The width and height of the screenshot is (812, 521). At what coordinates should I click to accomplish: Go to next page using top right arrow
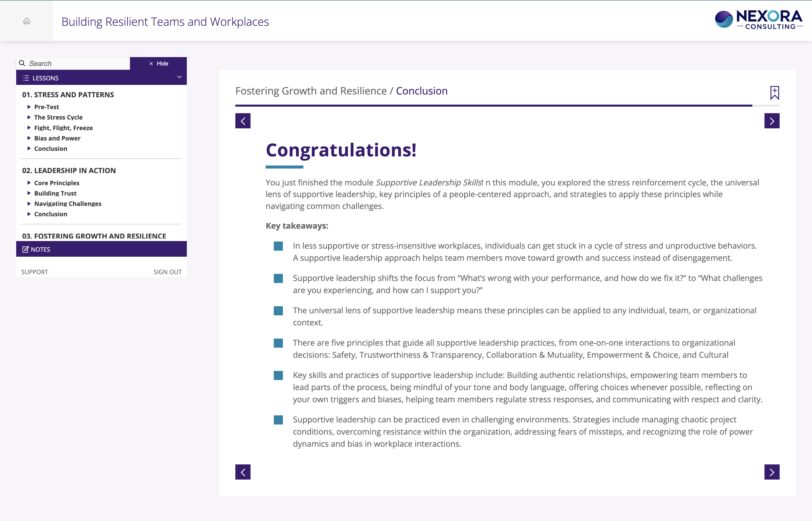(772, 121)
